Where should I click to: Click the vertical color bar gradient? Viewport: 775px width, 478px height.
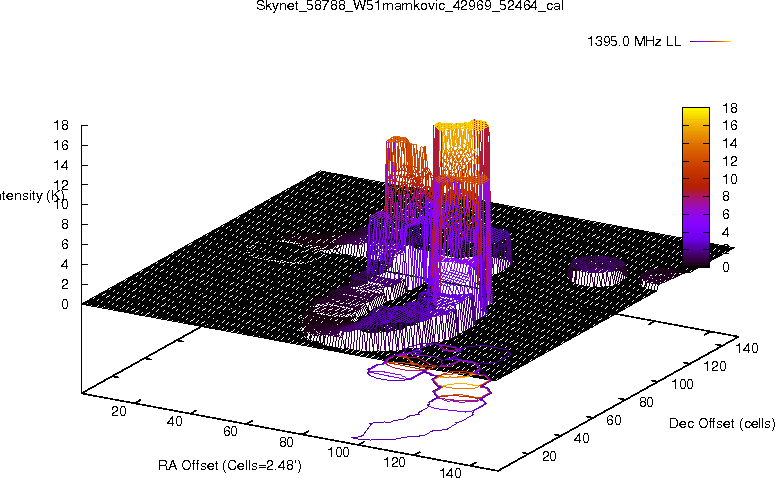click(x=696, y=187)
